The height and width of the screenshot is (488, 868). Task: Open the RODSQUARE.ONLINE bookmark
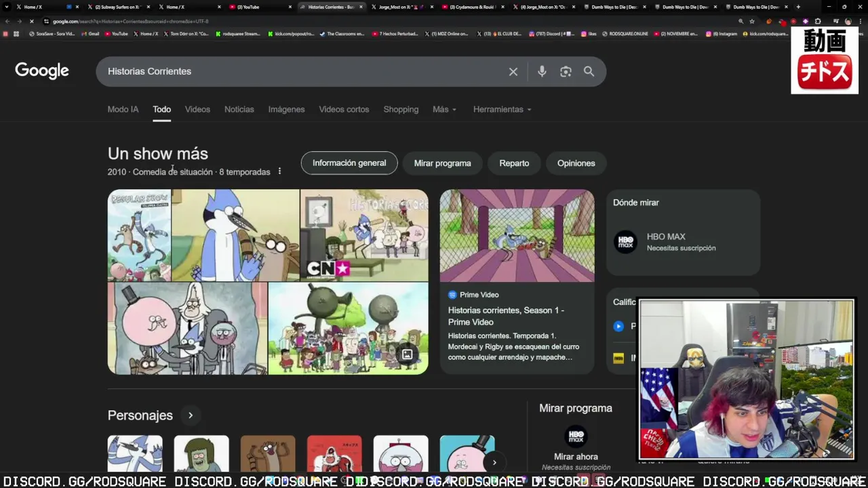(x=625, y=34)
